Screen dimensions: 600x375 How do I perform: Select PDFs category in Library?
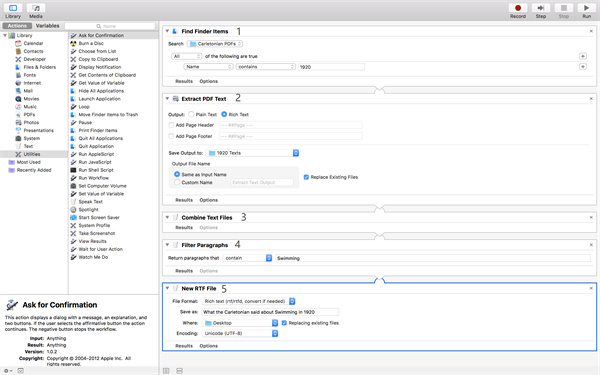29,115
